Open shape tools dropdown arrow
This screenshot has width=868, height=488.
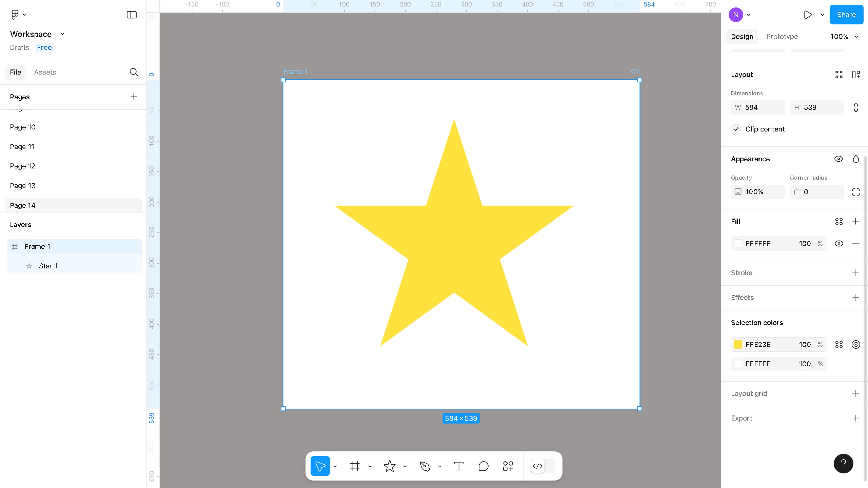(405, 467)
